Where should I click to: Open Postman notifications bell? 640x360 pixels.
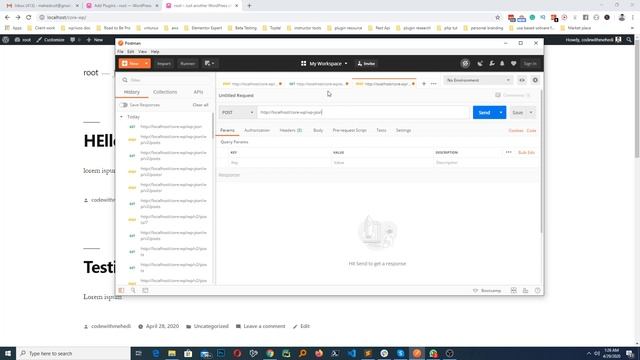click(x=502, y=64)
